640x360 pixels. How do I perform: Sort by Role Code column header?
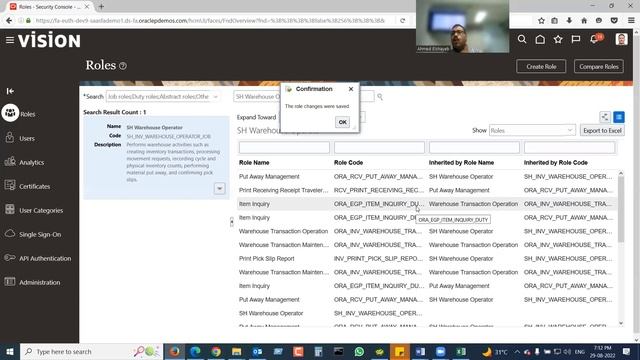[348, 162]
